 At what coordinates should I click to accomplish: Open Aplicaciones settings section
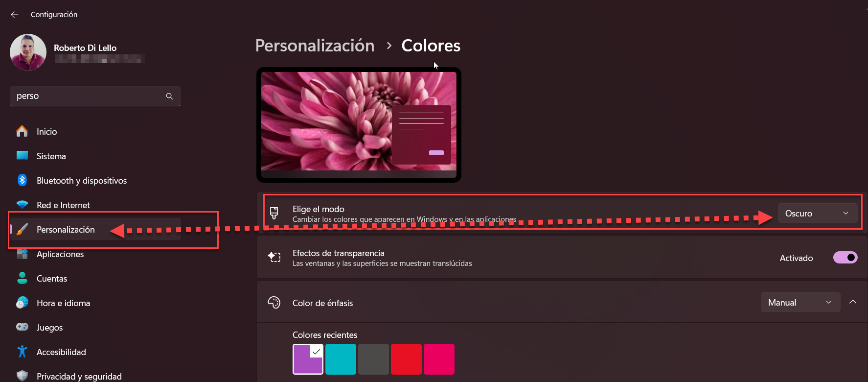(x=60, y=254)
